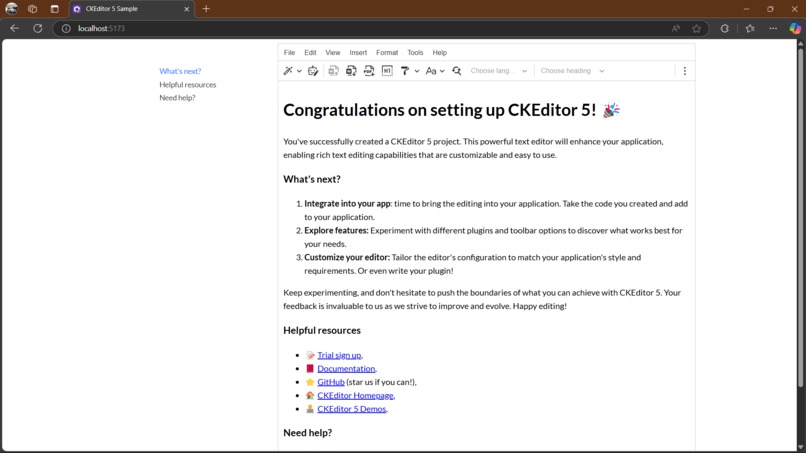Click the export to Word icon
Image resolution: width=806 pixels, height=453 pixels.
point(351,71)
